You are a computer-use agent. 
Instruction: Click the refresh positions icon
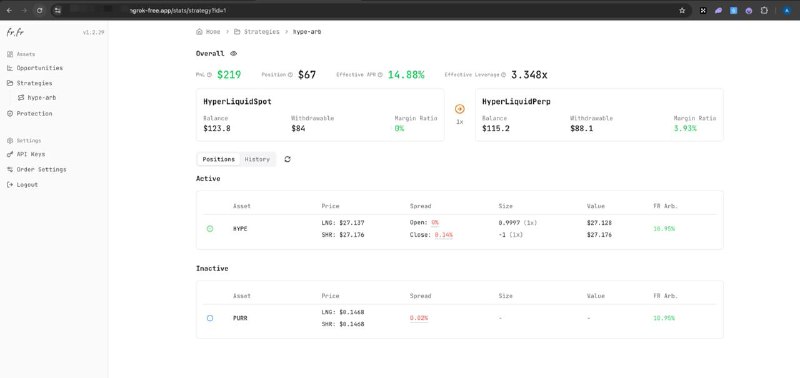[x=287, y=159]
